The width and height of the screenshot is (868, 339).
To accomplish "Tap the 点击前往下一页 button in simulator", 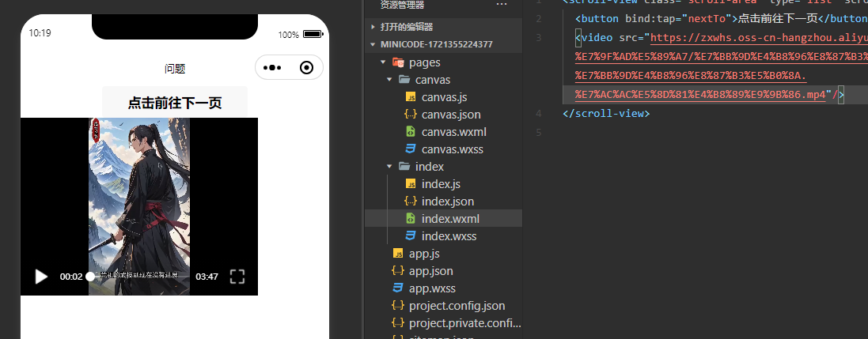I will [x=175, y=102].
